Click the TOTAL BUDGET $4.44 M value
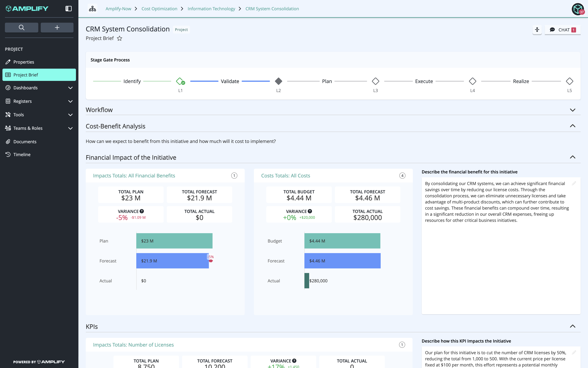This screenshot has width=588, height=368. (x=299, y=198)
